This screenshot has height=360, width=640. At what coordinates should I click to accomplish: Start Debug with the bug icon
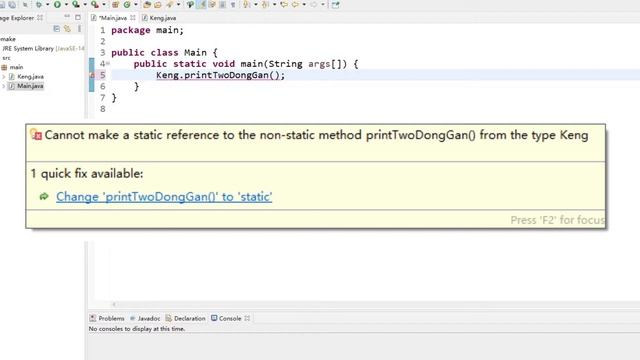click(x=39, y=4)
